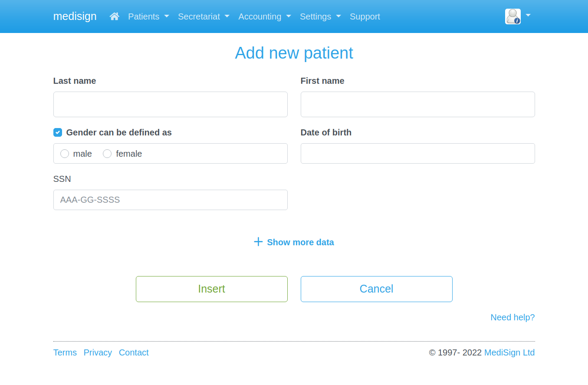Open the Accounting dropdown menu
Image resolution: width=588 pixels, height=385 pixels.
tap(265, 16)
